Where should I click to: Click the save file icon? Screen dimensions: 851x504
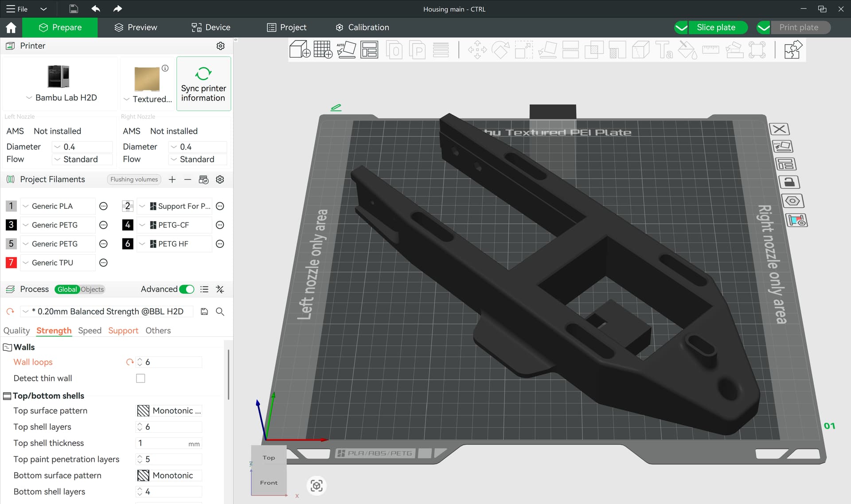click(74, 9)
